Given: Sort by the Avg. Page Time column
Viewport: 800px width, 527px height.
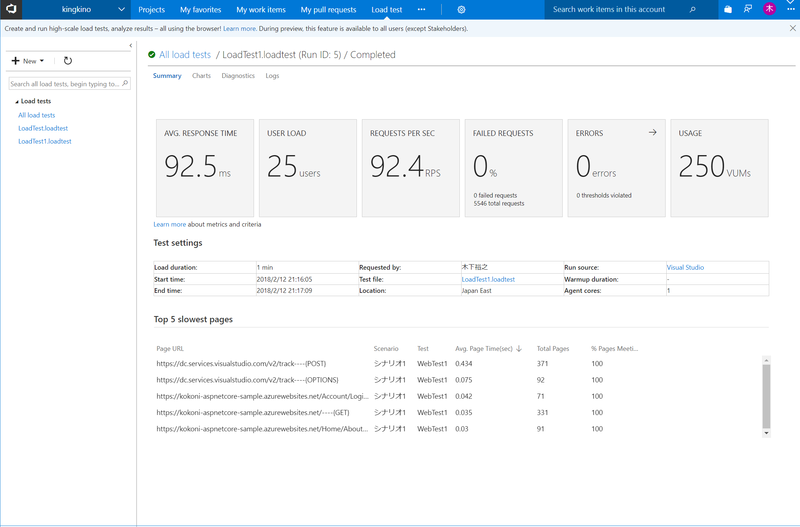Looking at the screenshot, I should tap(484, 349).
